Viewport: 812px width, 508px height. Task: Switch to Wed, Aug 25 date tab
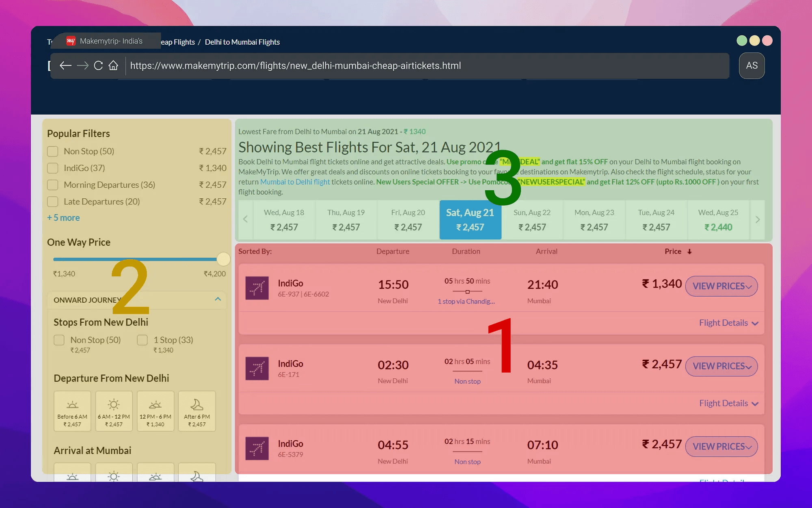tap(718, 219)
